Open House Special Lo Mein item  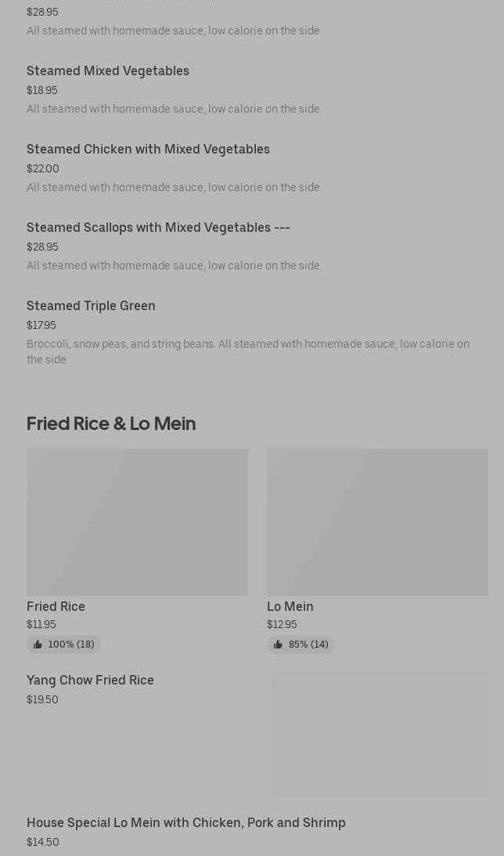(x=185, y=822)
